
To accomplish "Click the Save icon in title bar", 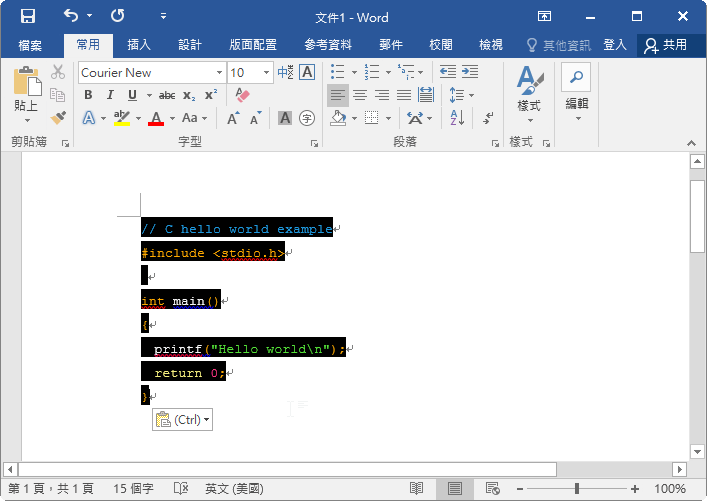I will click(x=28, y=17).
